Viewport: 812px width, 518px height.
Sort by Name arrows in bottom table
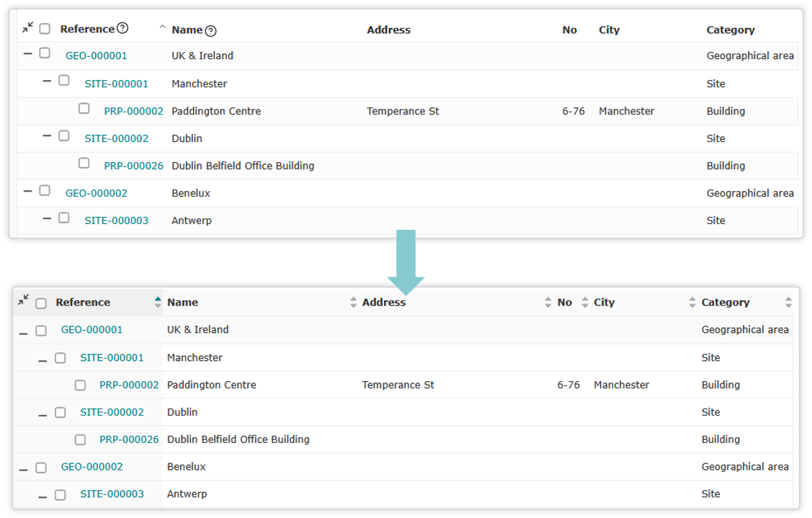pos(353,302)
